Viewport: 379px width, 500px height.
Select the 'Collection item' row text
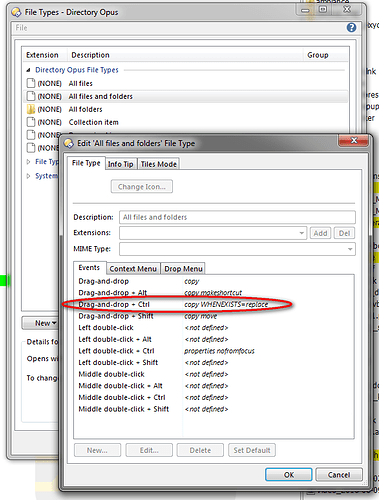(x=94, y=122)
